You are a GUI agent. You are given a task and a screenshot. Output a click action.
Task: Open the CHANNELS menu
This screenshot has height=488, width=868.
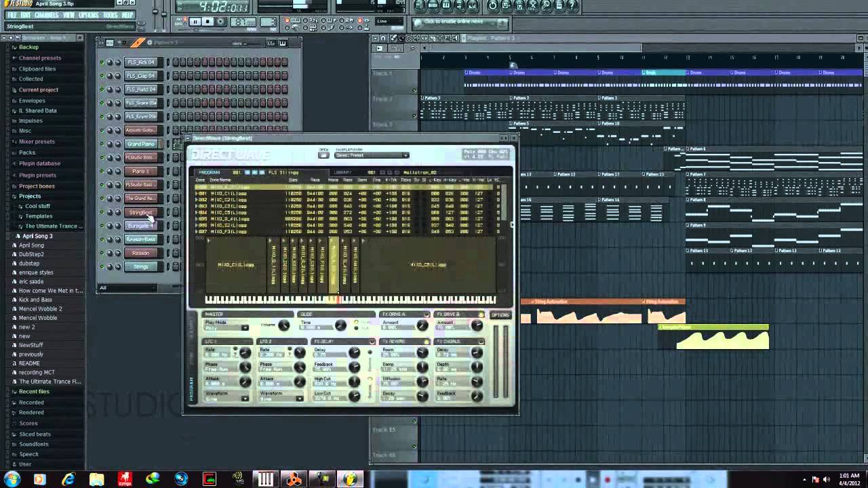coord(47,15)
